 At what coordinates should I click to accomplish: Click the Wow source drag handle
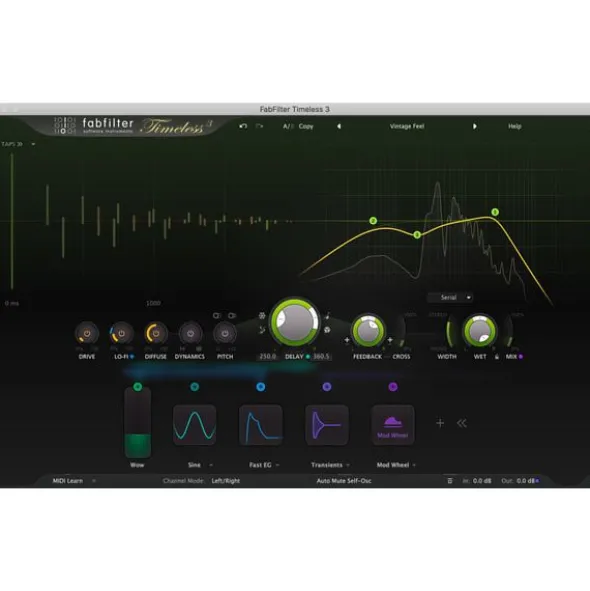coord(138,387)
